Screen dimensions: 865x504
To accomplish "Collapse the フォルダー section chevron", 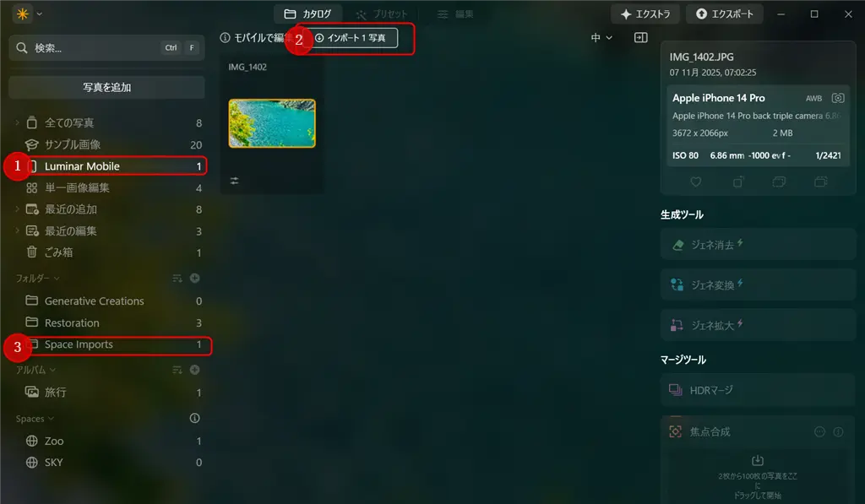I will pyautogui.click(x=57, y=279).
